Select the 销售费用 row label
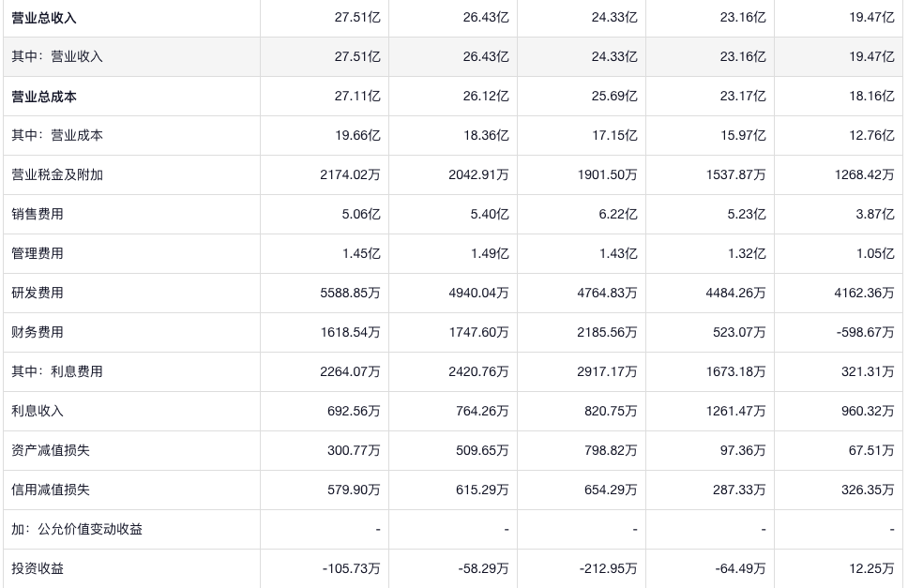Screen dimensions: 908x588 pyautogui.click(x=38, y=215)
